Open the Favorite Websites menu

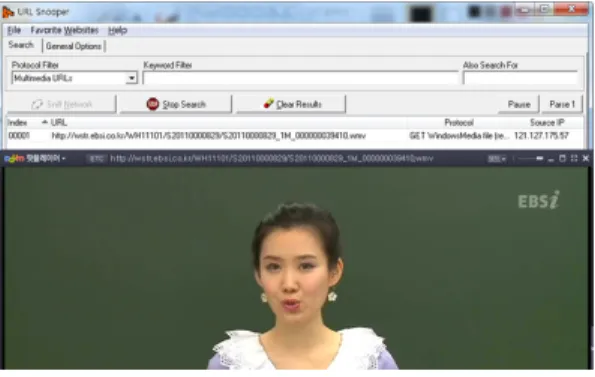(x=65, y=30)
